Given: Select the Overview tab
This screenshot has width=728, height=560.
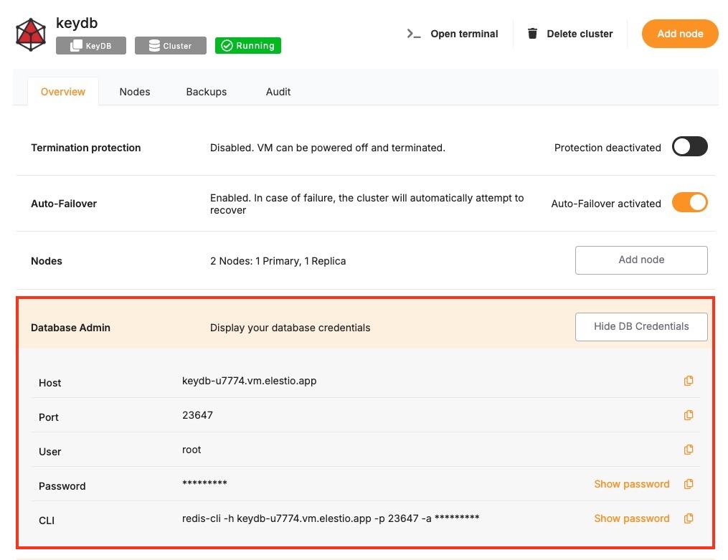Looking at the screenshot, I should pos(63,92).
